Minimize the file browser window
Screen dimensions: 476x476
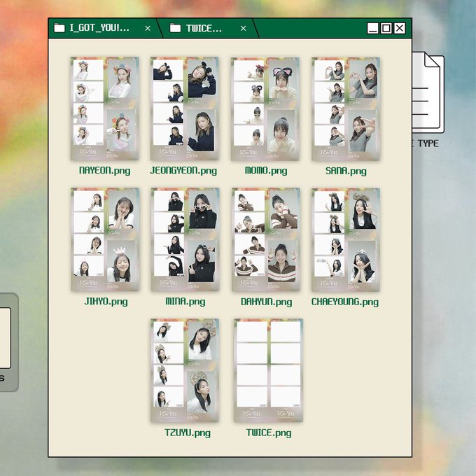(373, 28)
